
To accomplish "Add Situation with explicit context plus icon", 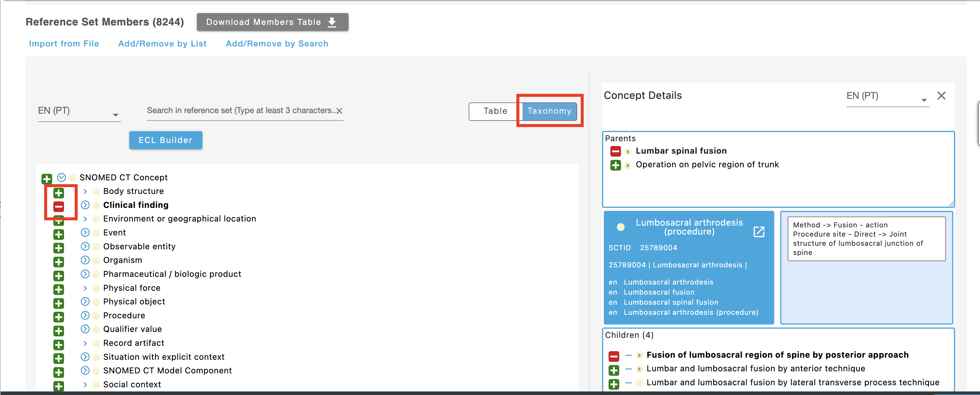I will (59, 358).
